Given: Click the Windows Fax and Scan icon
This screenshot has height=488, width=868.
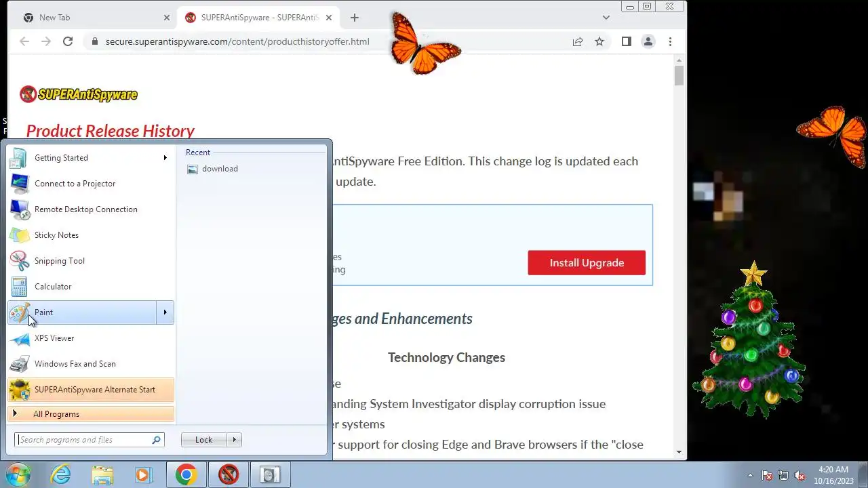Looking at the screenshot, I should pyautogui.click(x=19, y=364).
